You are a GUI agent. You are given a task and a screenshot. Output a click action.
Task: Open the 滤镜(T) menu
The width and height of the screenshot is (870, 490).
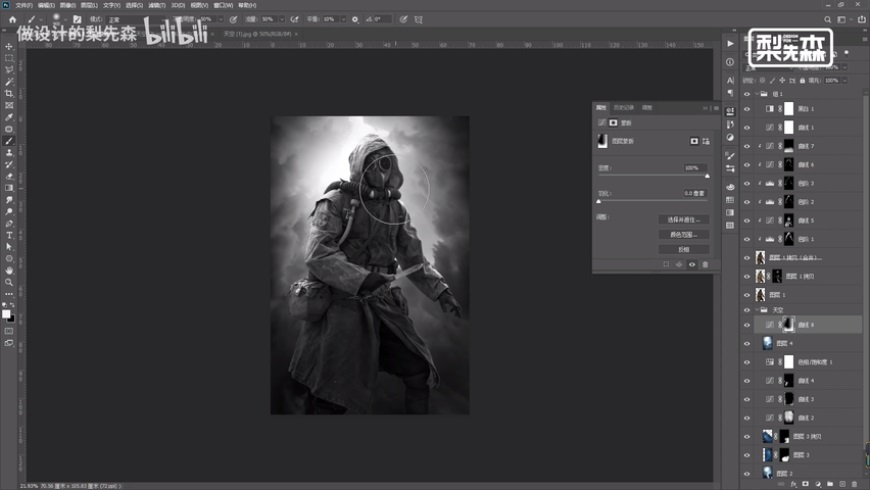(157, 5)
